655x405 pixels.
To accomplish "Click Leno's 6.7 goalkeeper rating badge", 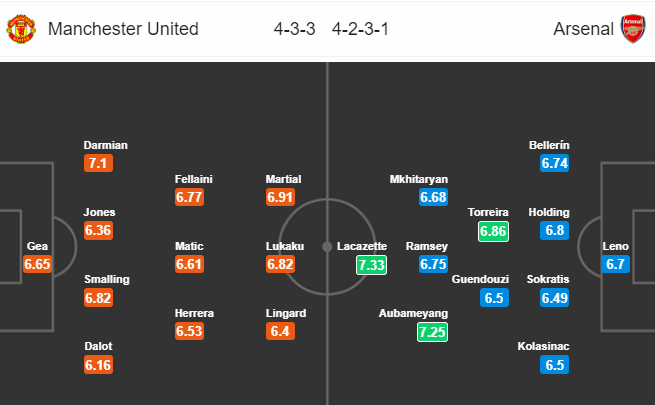I will tap(615, 264).
